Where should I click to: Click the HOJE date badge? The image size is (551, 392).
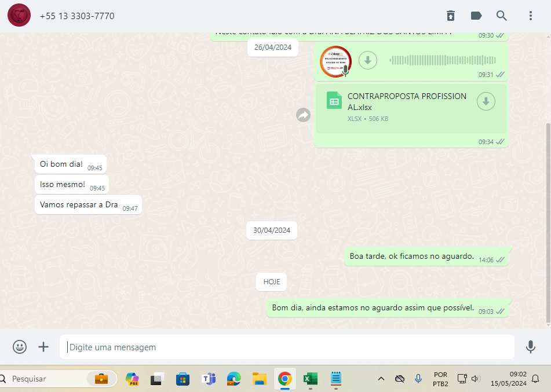(x=272, y=282)
